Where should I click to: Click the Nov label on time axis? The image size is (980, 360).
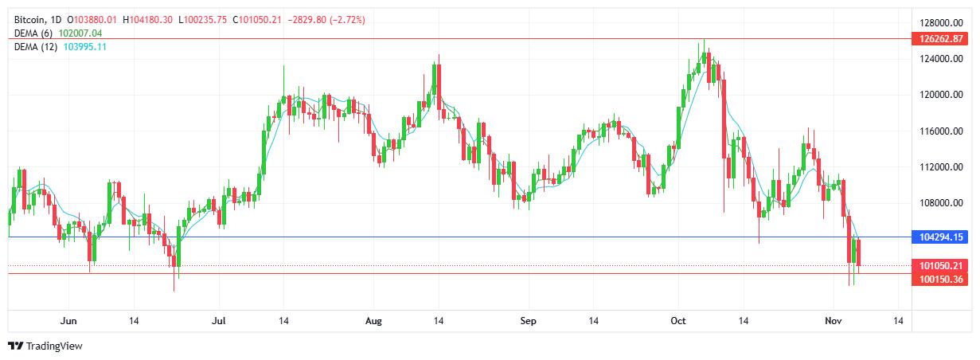pos(833,321)
